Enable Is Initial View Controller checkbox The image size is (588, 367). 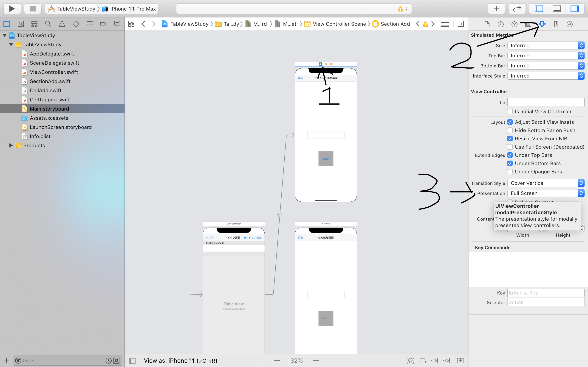tap(510, 112)
